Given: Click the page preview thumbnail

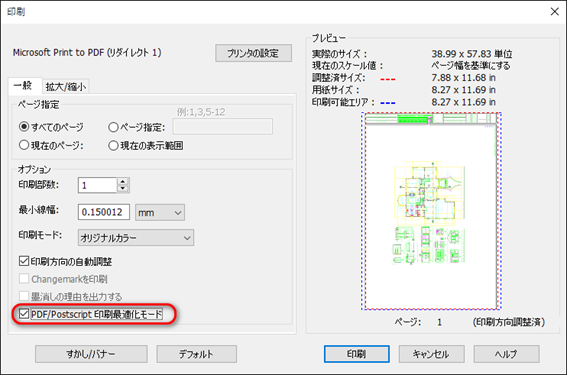Looking at the screenshot, I should click(x=431, y=211).
